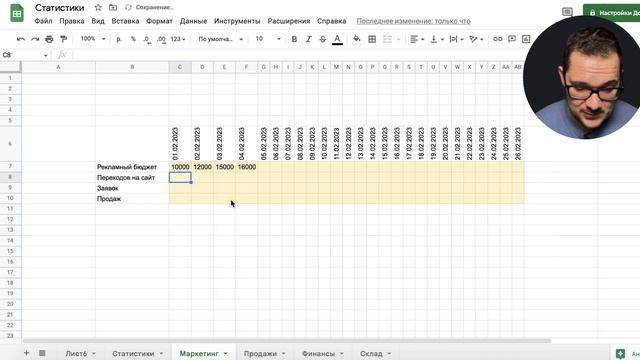Insert a link
This screenshot has height=360, width=640.
pyautogui.click(x=497, y=39)
